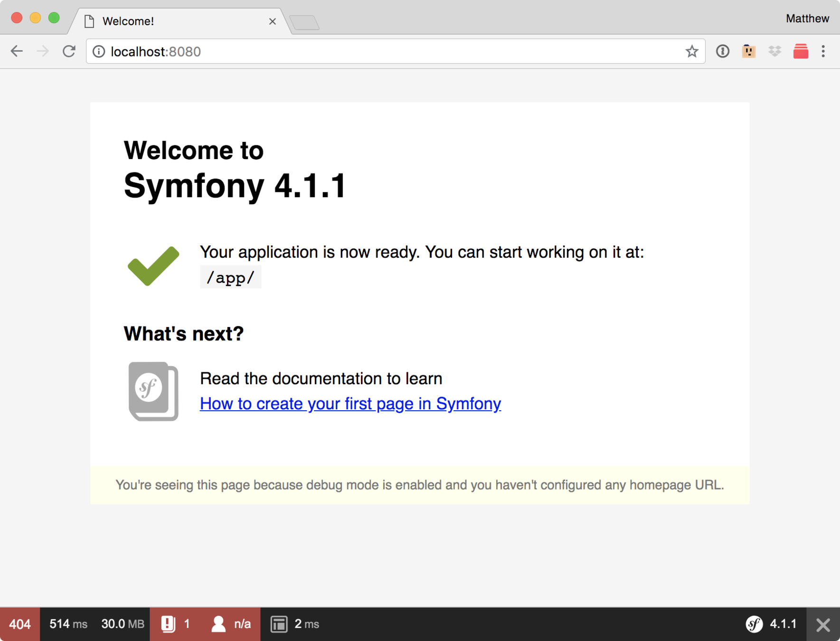Click the 'What's next?' heading
Image resolution: width=840 pixels, height=641 pixels.
(184, 334)
